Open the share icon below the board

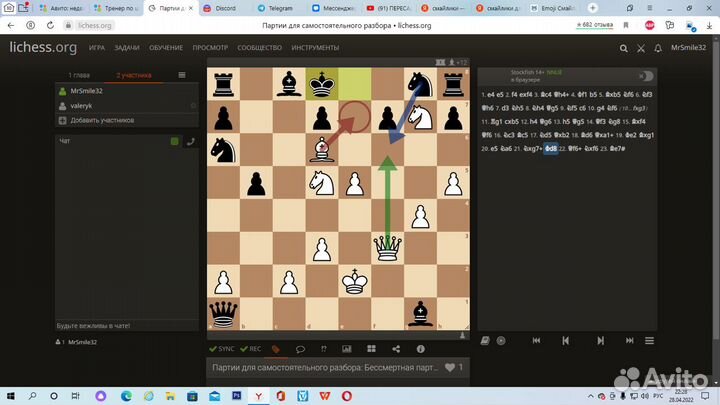396,349
